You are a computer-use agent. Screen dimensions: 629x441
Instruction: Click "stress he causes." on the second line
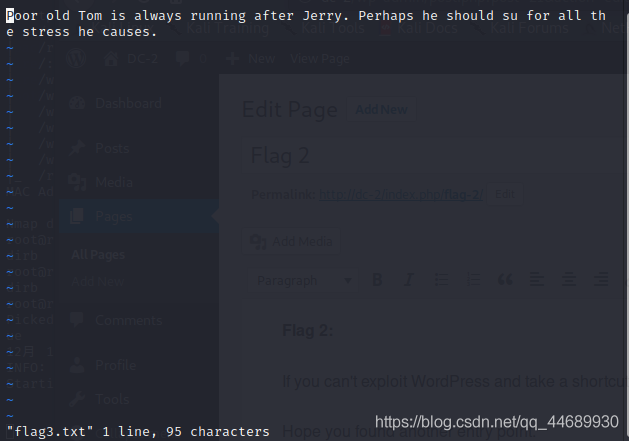point(89,32)
